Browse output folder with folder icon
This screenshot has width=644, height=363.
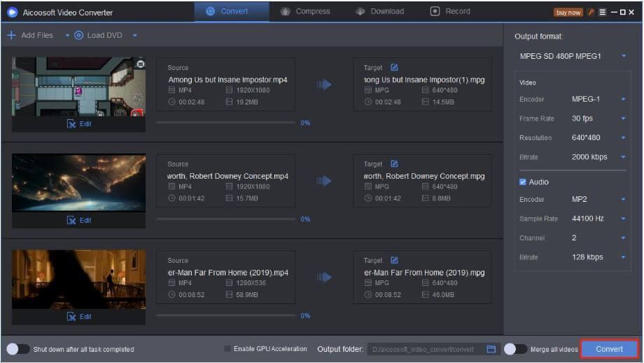point(491,349)
